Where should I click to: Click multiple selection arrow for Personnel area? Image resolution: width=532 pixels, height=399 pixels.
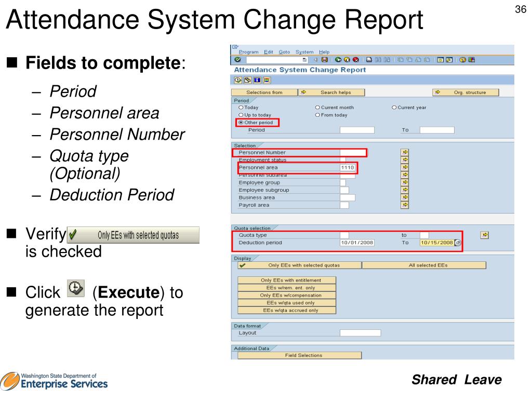pyautogui.click(x=405, y=167)
